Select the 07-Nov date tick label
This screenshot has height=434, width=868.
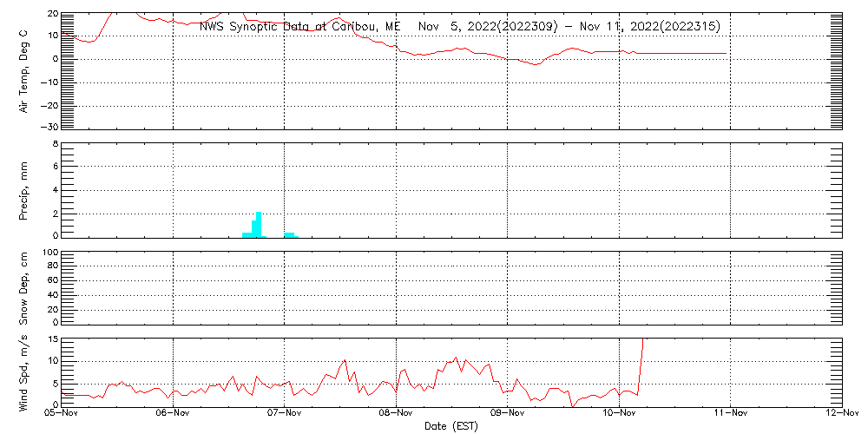click(284, 414)
